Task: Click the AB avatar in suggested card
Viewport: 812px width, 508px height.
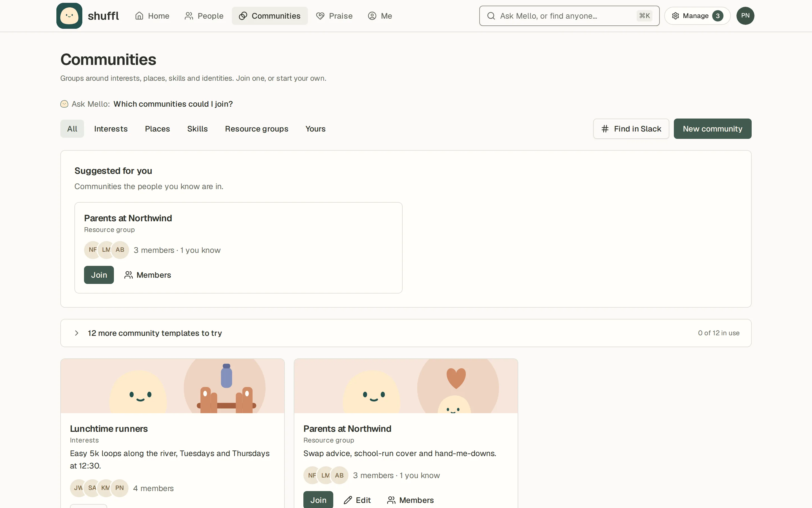Action: [120, 250]
